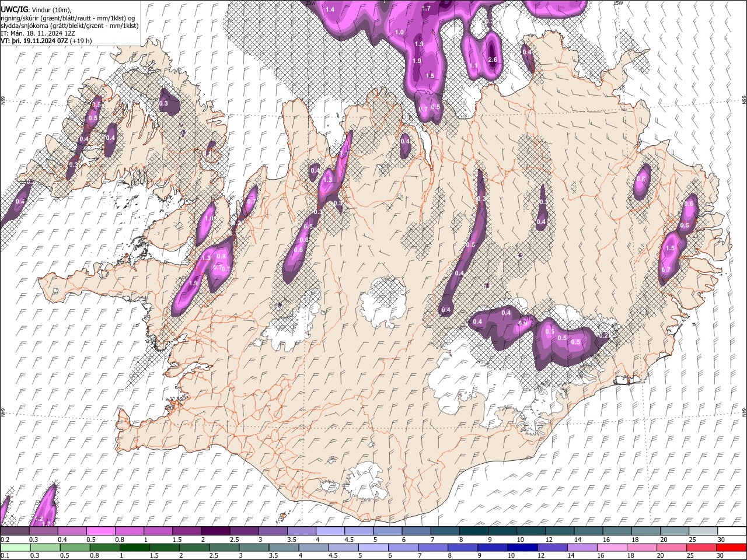
Task: Select the bright red bottom-row swatch above 30
Action: (x=731, y=547)
